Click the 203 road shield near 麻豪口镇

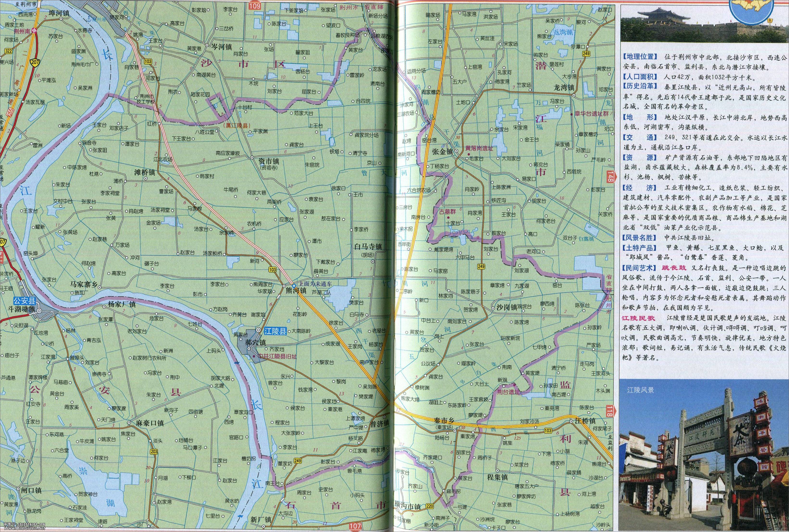click(x=153, y=452)
